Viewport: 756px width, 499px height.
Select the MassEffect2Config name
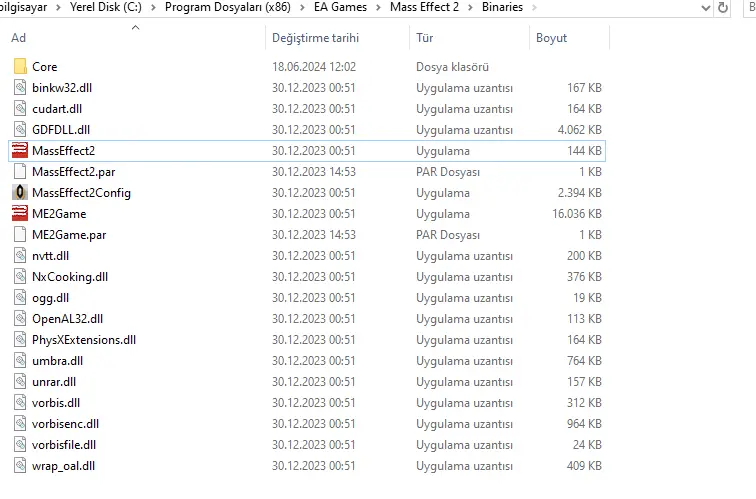(81, 192)
